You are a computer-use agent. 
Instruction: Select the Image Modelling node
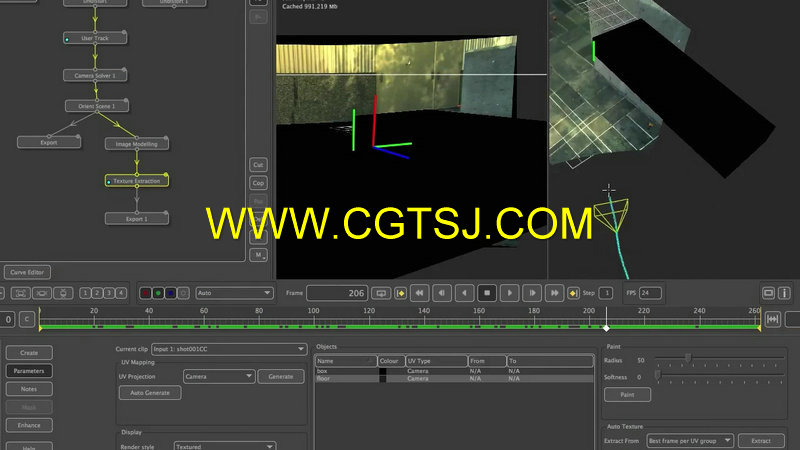[x=137, y=144]
